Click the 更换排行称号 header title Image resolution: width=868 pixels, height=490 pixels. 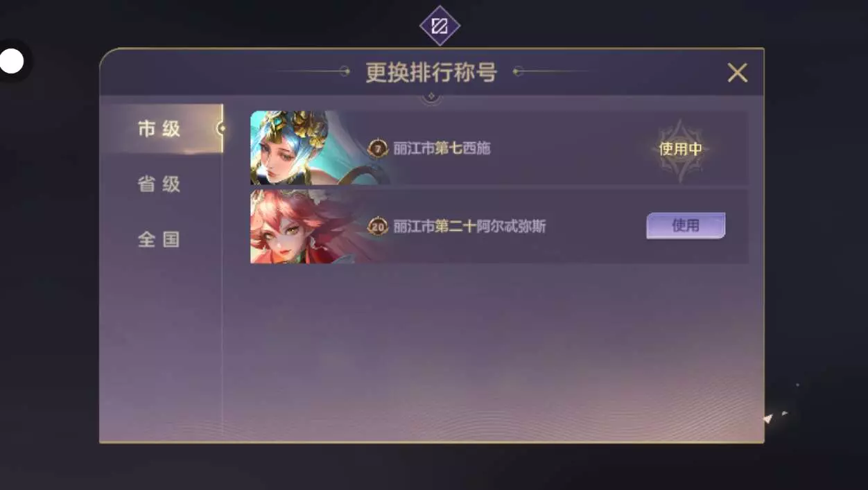[431, 72]
